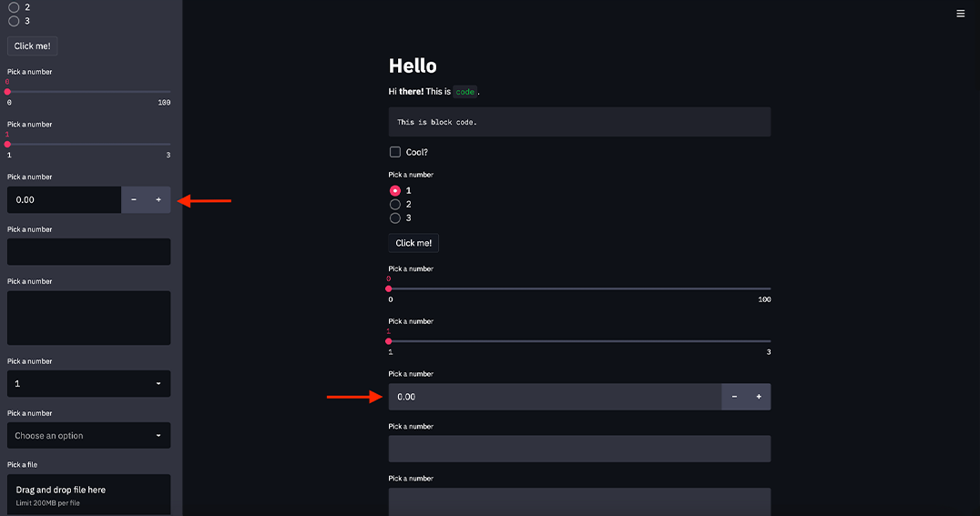Image resolution: width=980 pixels, height=516 pixels.
Task: Open the hamburger menu in top-right corner
Action: pyautogui.click(x=960, y=14)
